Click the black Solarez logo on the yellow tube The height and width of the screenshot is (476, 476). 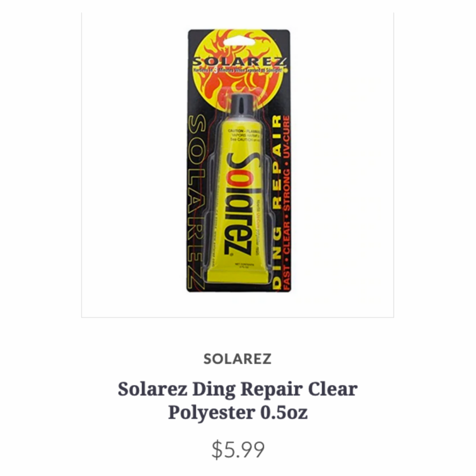pos(238,203)
